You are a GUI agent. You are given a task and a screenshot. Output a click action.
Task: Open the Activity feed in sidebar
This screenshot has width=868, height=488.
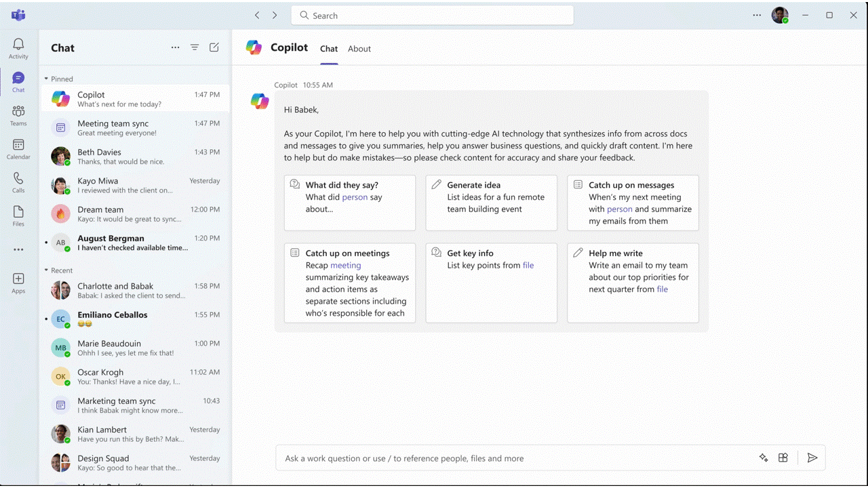tap(18, 48)
